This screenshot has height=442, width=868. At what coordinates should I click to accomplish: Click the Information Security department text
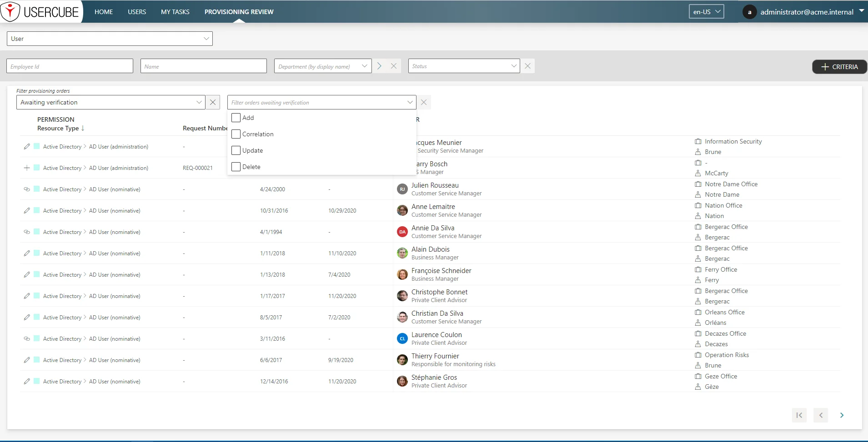[x=733, y=142]
